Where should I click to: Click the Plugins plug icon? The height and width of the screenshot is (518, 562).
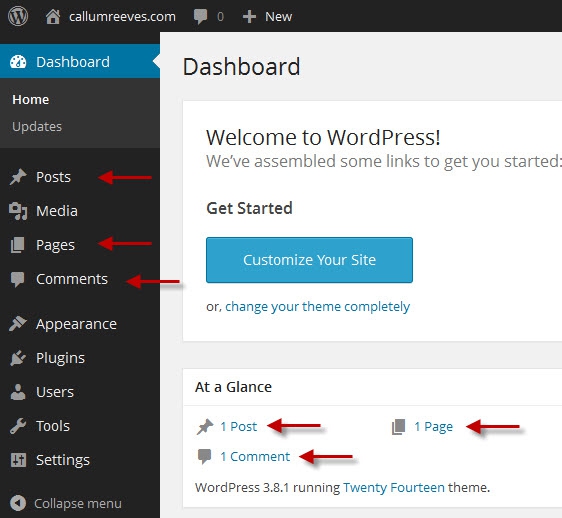[18, 358]
